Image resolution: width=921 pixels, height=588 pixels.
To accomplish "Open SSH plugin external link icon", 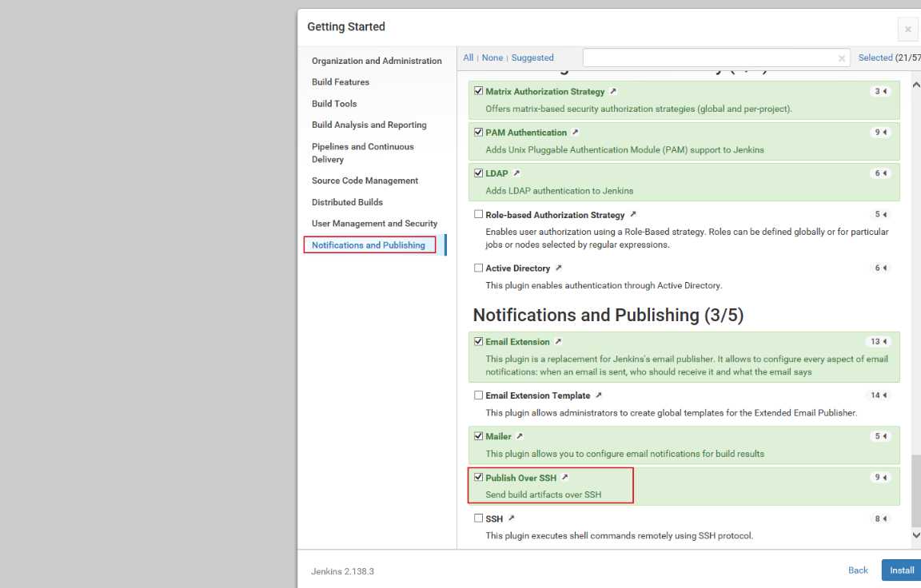I will coord(511,518).
